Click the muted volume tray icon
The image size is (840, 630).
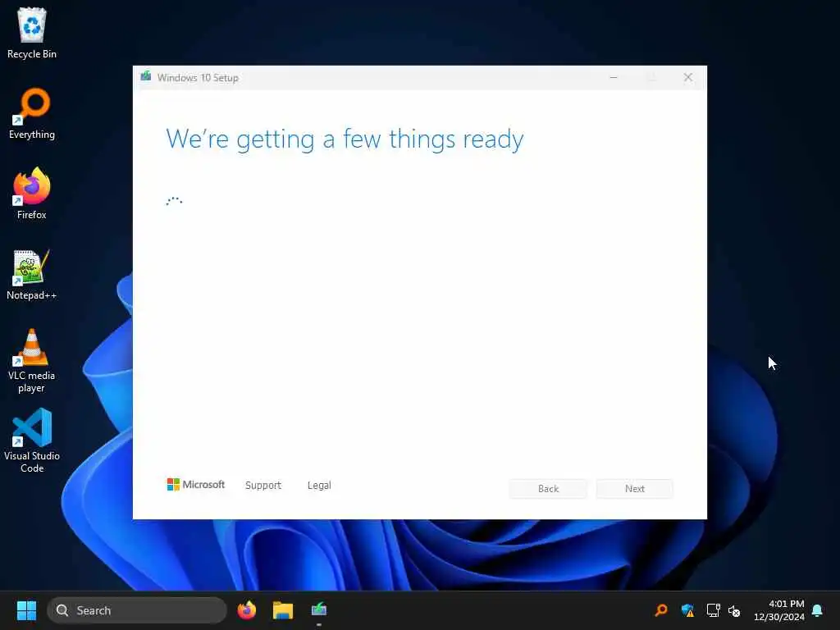[734, 610]
